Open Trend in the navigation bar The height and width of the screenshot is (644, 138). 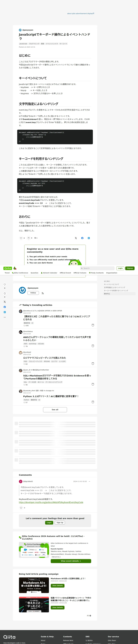click(x=7, y=273)
